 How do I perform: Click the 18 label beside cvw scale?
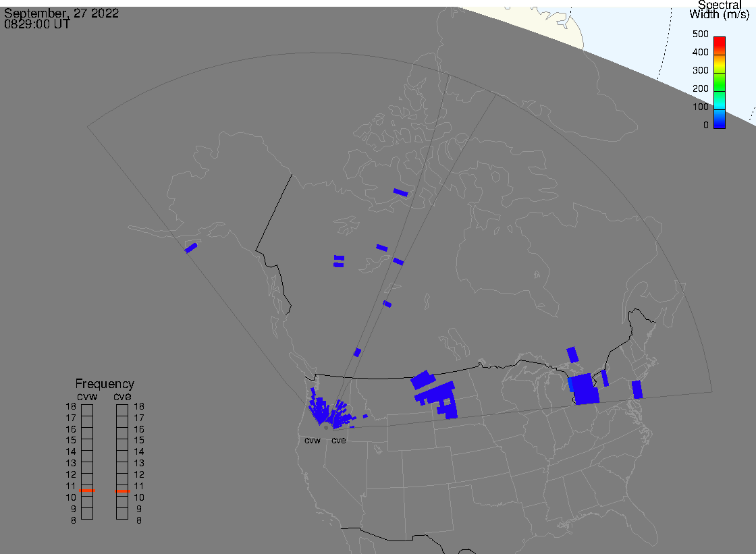coord(71,406)
